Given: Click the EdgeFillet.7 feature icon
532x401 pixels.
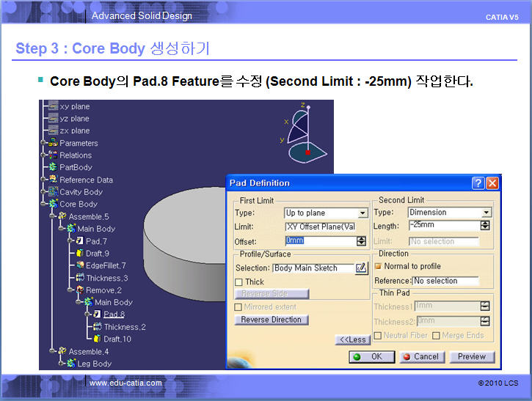Looking at the screenshot, I should [x=79, y=265].
